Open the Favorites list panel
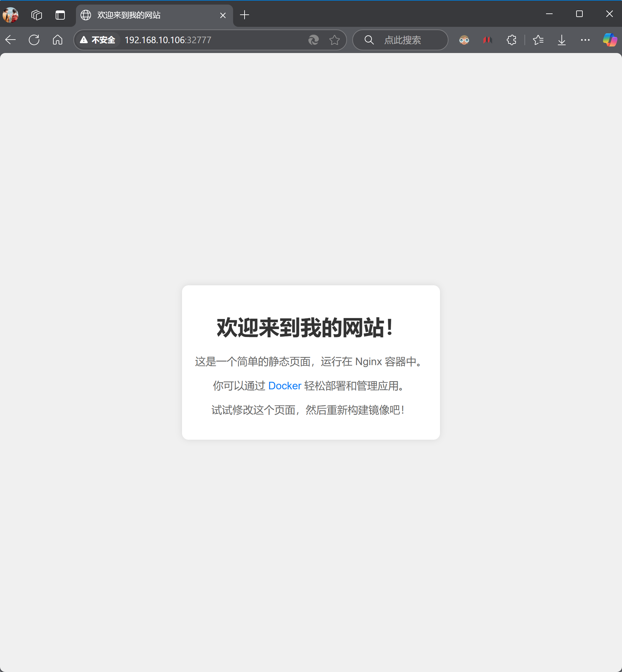The image size is (622, 672). (x=538, y=40)
